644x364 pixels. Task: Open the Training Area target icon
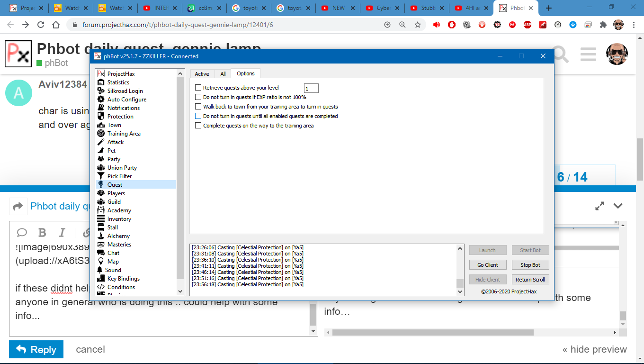point(100,134)
